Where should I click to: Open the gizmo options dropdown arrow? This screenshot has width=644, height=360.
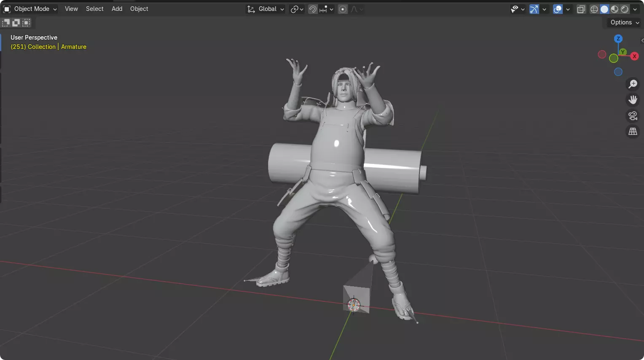pos(544,9)
